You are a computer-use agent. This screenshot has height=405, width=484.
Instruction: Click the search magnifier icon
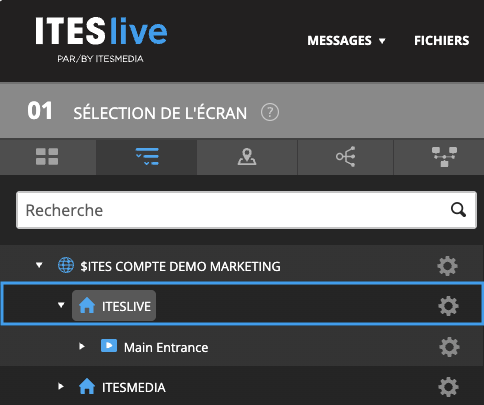458,210
